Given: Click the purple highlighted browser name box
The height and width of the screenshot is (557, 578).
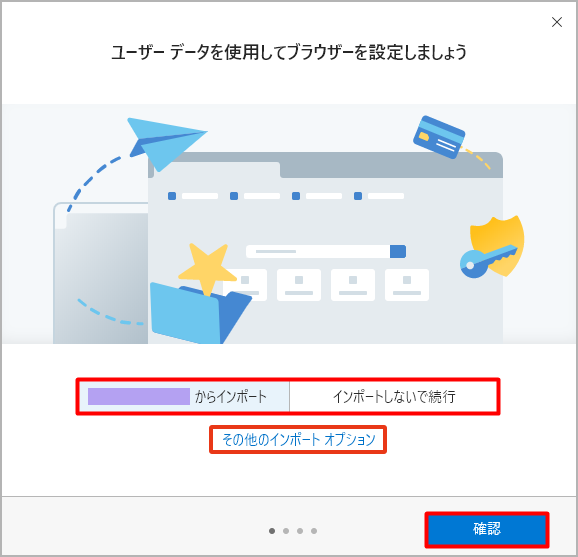Looking at the screenshot, I should click(x=139, y=397).
